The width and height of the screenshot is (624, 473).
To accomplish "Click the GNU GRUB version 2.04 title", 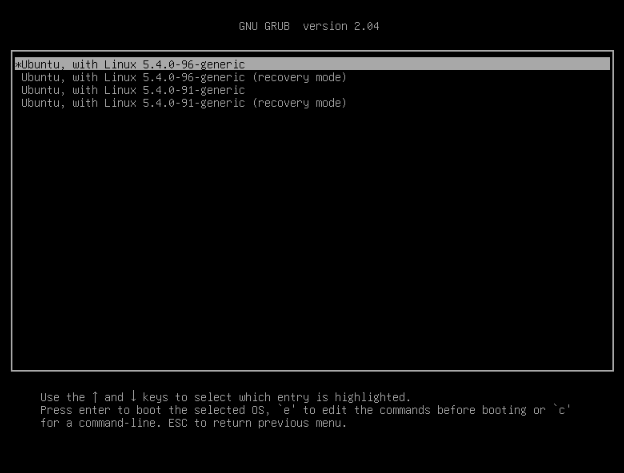I will [x=309, y=26].
